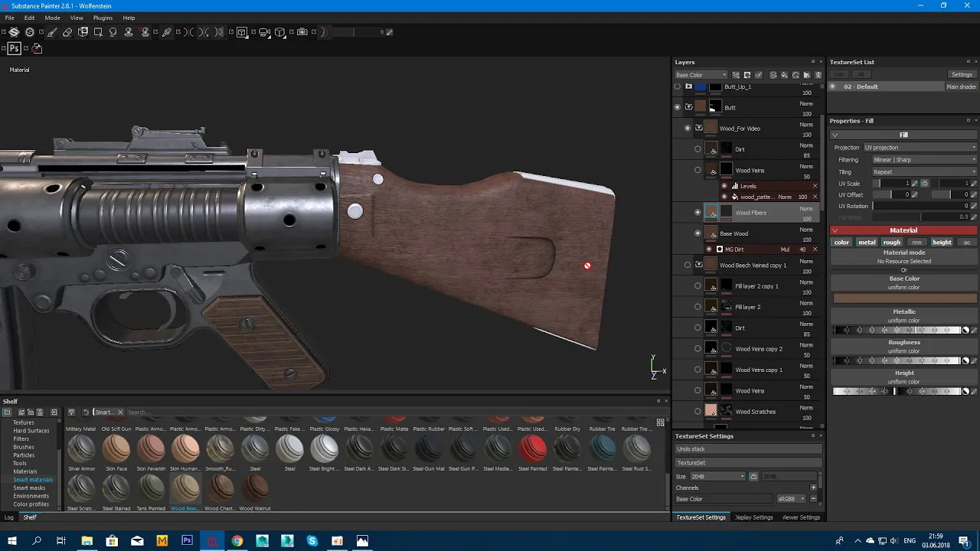Collapse the Fill section

835,135
